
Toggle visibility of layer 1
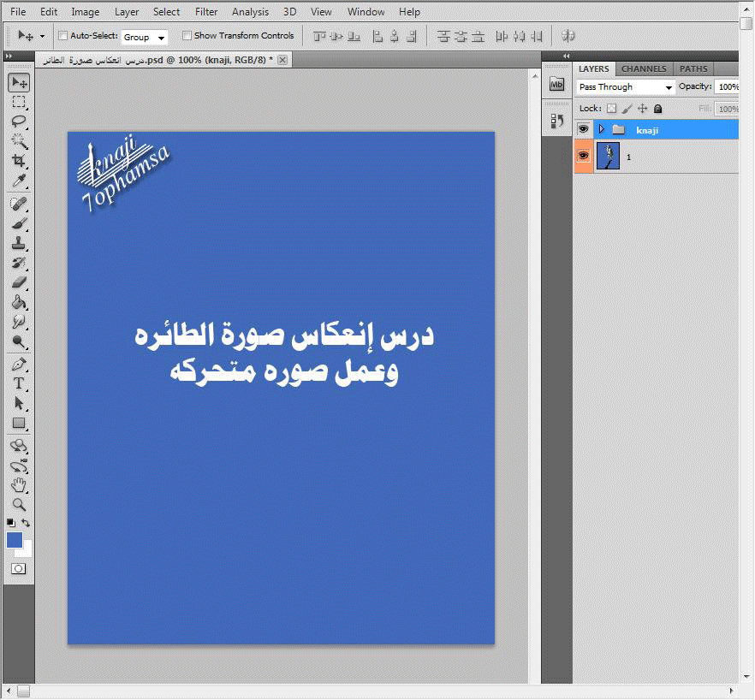pyautogui.click(x=583, y=157)
